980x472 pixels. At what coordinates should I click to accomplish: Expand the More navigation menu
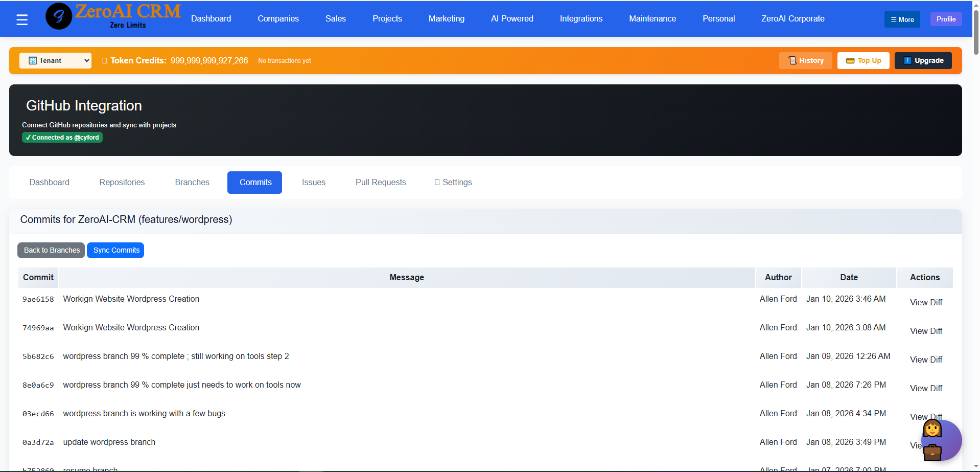pyautogui.click(x=902, y=19)
